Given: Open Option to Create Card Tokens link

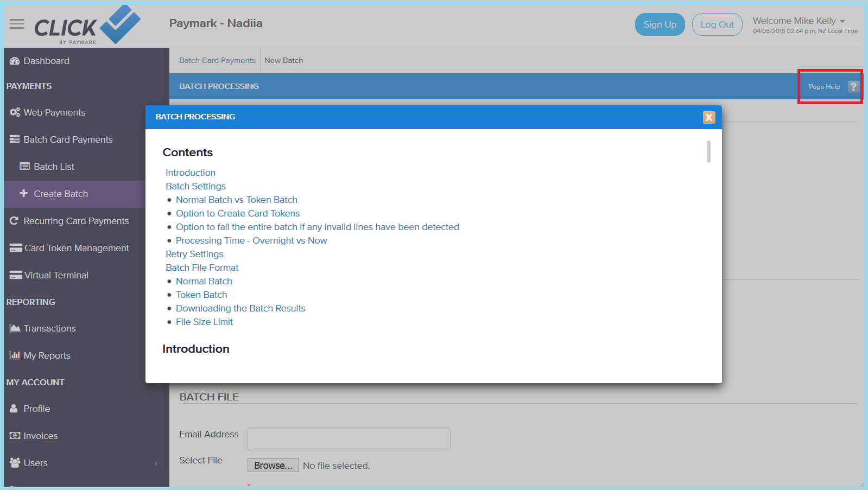Looking at the screenshot, I should pos(238,213).
